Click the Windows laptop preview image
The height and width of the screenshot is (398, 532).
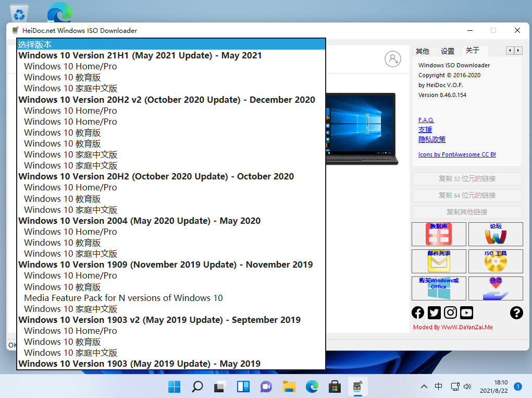361,129
